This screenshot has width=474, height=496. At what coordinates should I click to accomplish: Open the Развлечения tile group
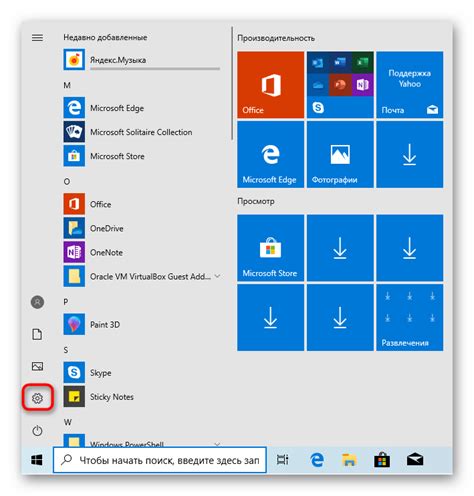pyautogui.click(x=410, y=317)
